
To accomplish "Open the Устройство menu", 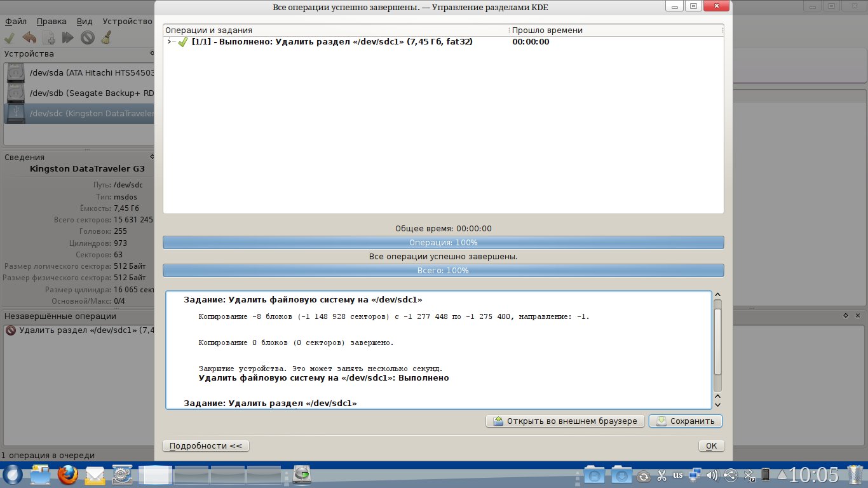I will pos(127,21).
